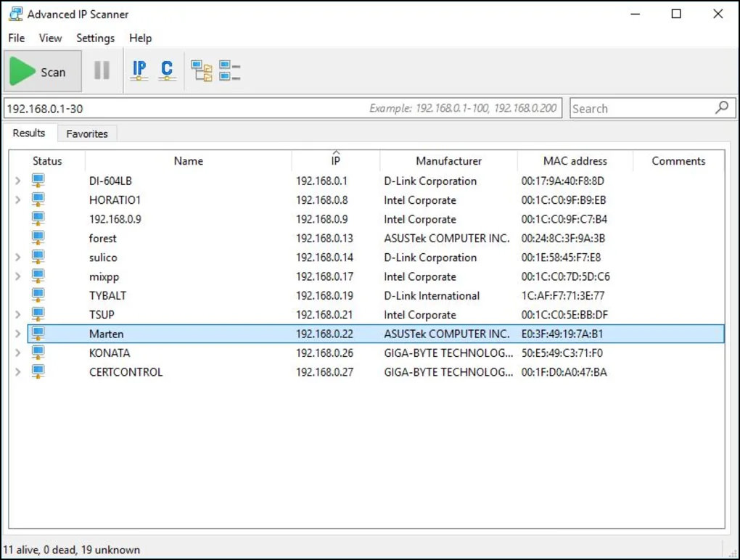Viewport: 740px width, 560px height.
Task: Click the IP column sort arrow
Action: 335,155
